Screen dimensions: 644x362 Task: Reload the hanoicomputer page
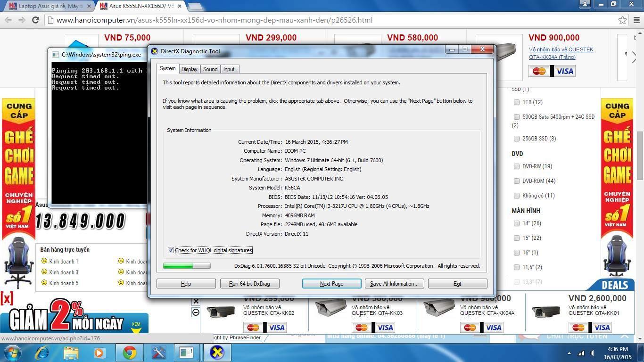click(x=35, y=20)
